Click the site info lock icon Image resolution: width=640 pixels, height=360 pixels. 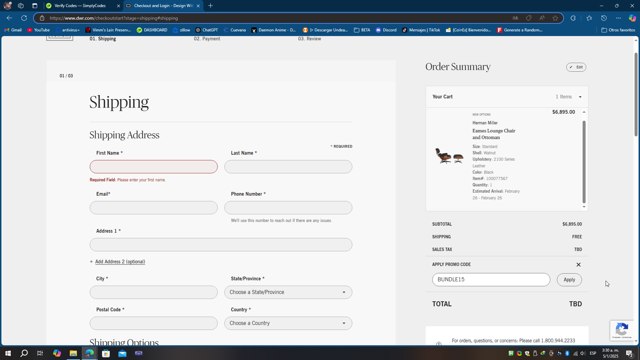[x=42, y=18]
